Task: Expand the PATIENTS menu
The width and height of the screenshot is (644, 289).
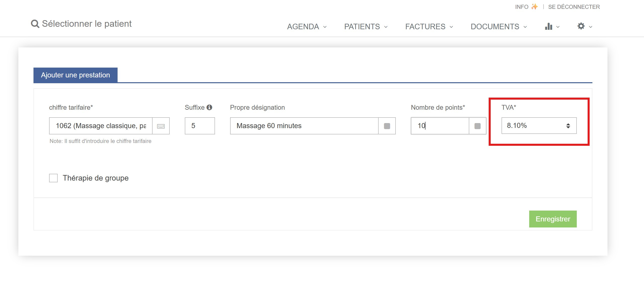Action: (366, 26)
